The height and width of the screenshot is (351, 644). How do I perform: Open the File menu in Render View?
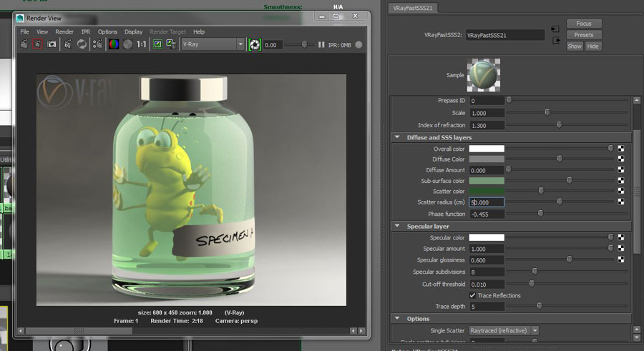coord(24,31)
